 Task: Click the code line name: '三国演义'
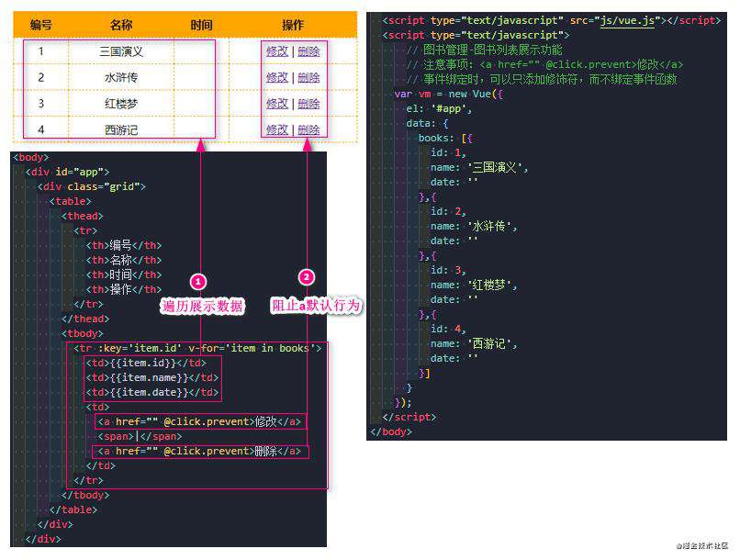[x=479, y=167]
